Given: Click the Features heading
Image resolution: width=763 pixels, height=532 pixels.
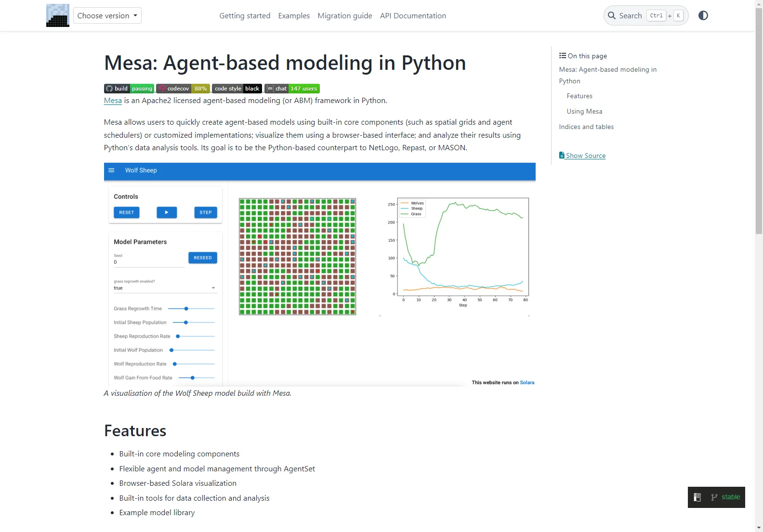Looking at the screenshot, I should (x=135, y=431).
